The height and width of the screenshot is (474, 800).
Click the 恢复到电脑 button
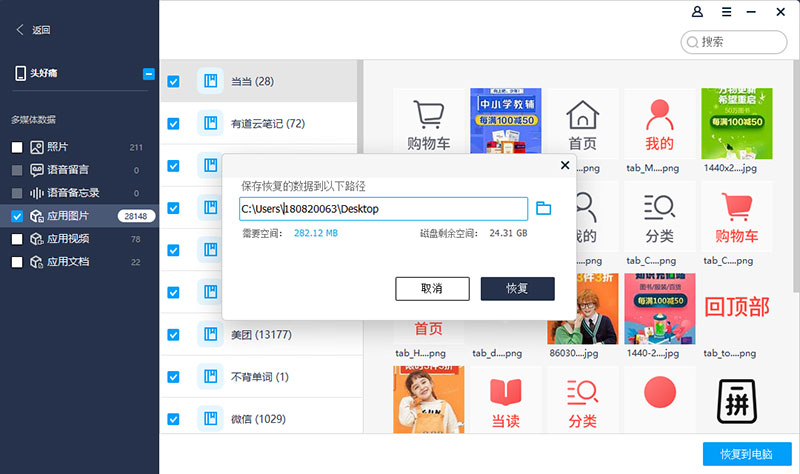pos(747,454)
